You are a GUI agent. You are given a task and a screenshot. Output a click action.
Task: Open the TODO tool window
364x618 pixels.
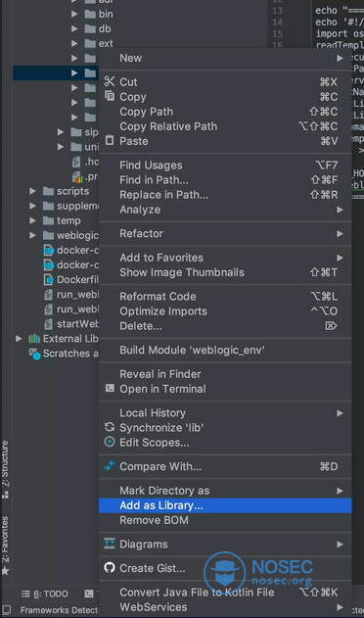tap(44, 594)
